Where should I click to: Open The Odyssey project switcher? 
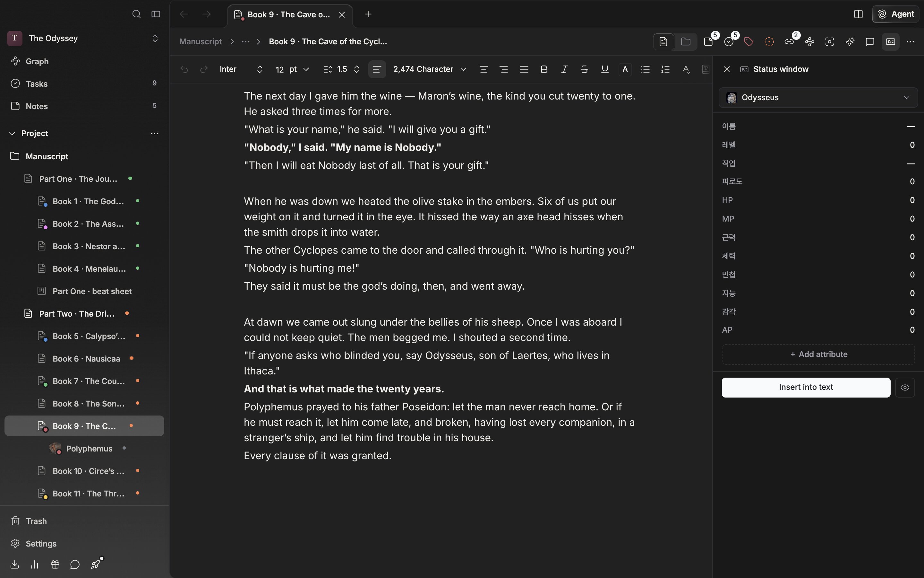tap(84, 38)
